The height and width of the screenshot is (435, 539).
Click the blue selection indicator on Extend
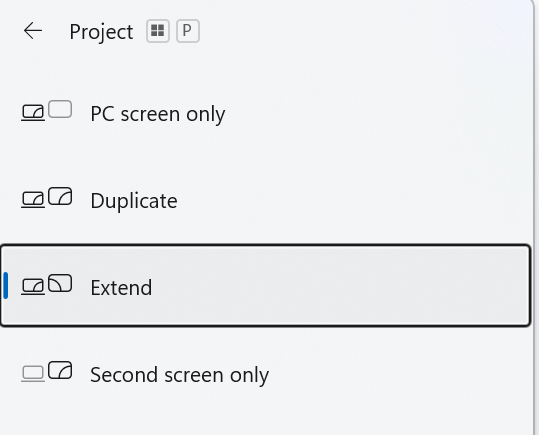[6, 285]
